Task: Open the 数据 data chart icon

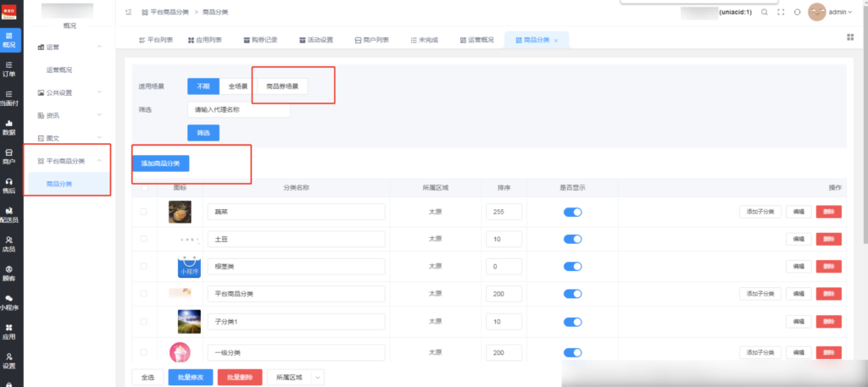Action: (8, 128)
